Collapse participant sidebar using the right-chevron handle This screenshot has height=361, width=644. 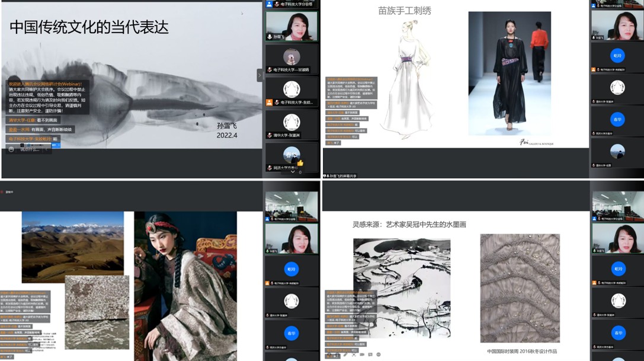(x=259, y=75)
